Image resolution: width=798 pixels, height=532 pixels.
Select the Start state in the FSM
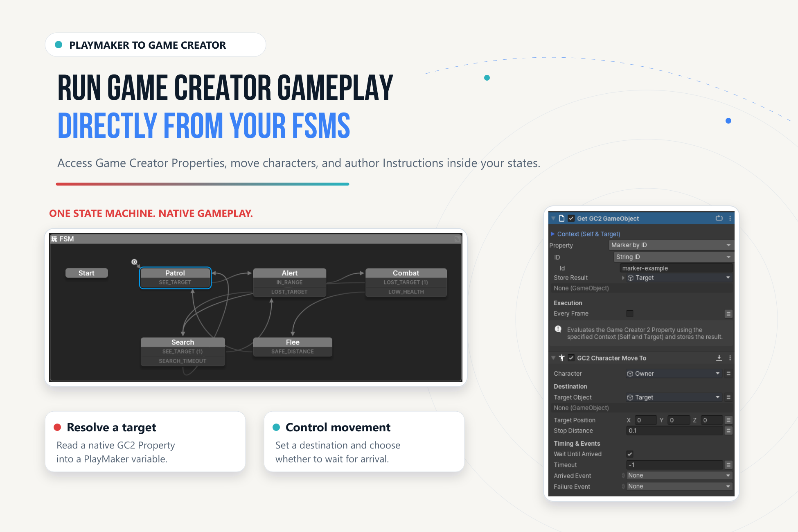87,273
